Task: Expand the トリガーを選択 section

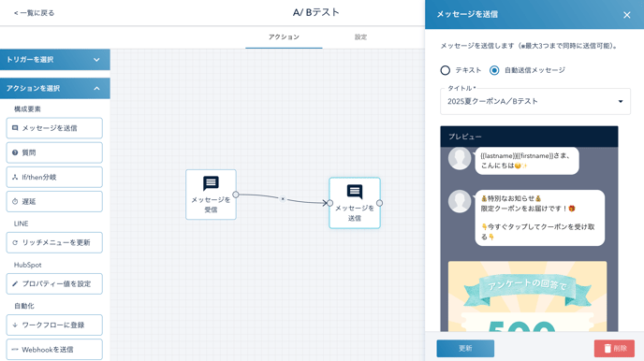Action: coord(55,60)
